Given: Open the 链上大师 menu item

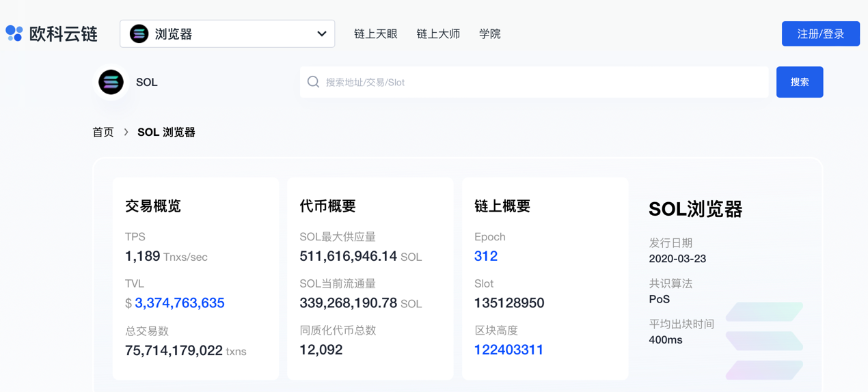Looking at the screenshot, I should coord(438,33).
